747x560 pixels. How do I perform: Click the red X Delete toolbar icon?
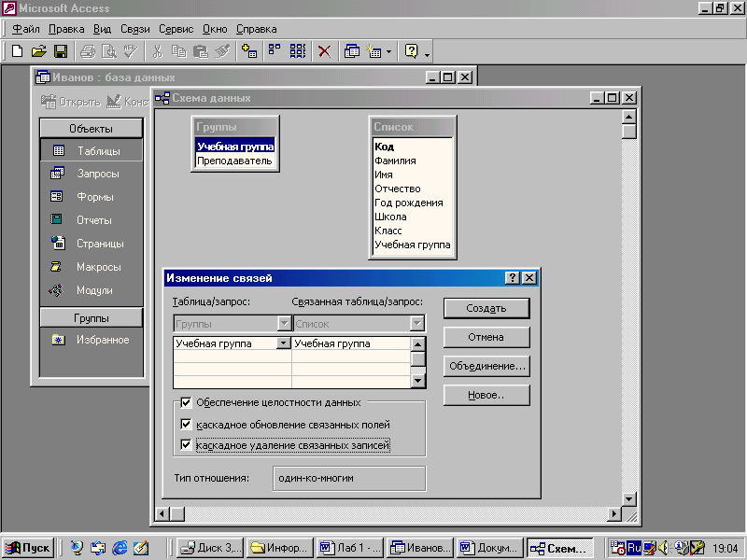point(324,51)
